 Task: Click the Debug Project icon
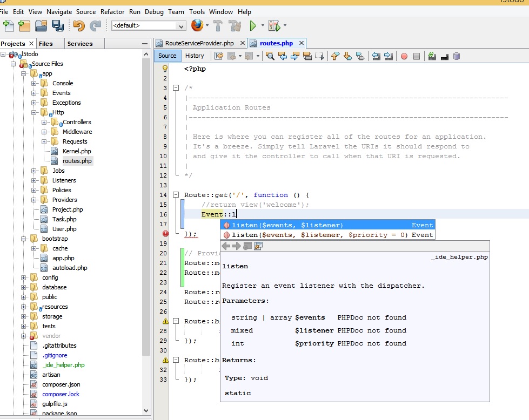click(274, 25)
